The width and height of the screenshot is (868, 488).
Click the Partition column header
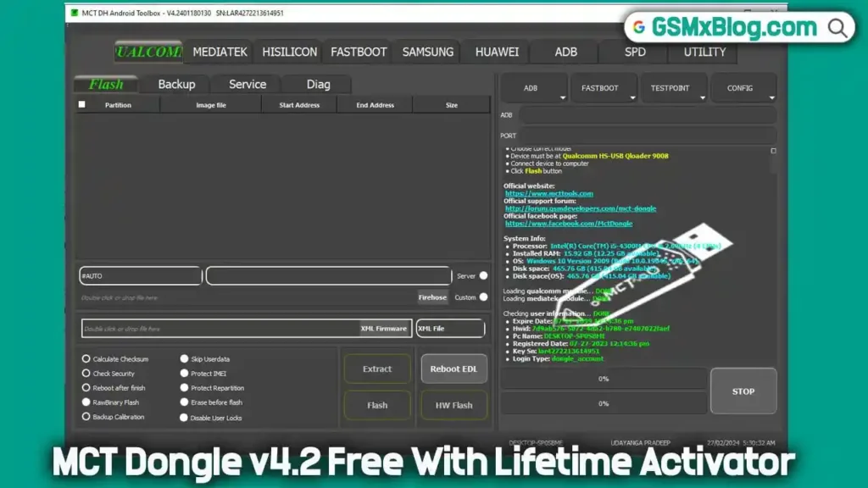tap(118, 104)
